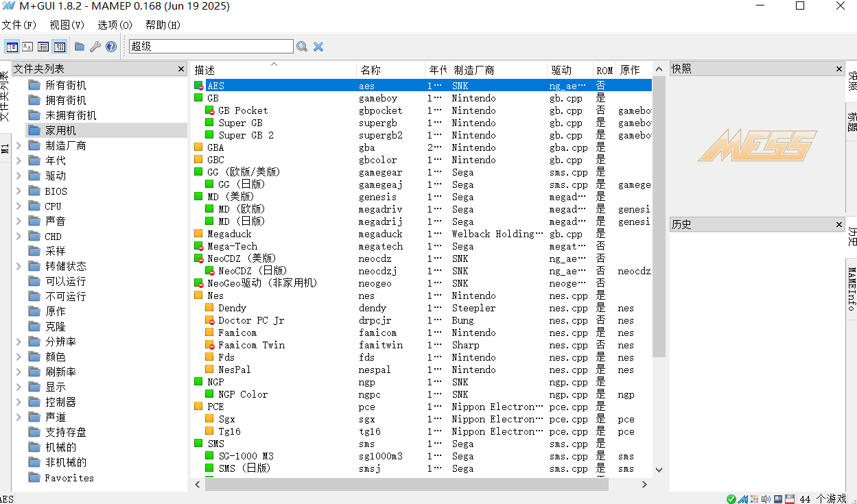Switch to the MAMEInfo side tab
The image size is (857, 504).
coord(852,289)
